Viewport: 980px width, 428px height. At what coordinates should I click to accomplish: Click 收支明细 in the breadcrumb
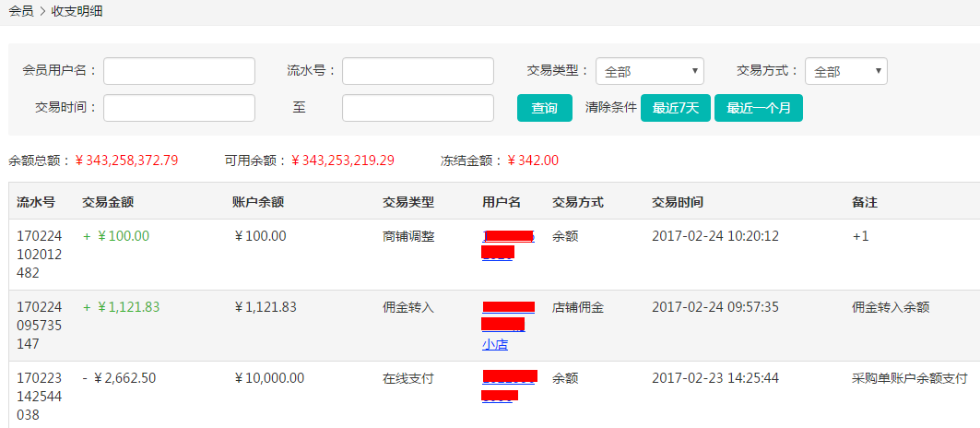click(x=78, y=11)
